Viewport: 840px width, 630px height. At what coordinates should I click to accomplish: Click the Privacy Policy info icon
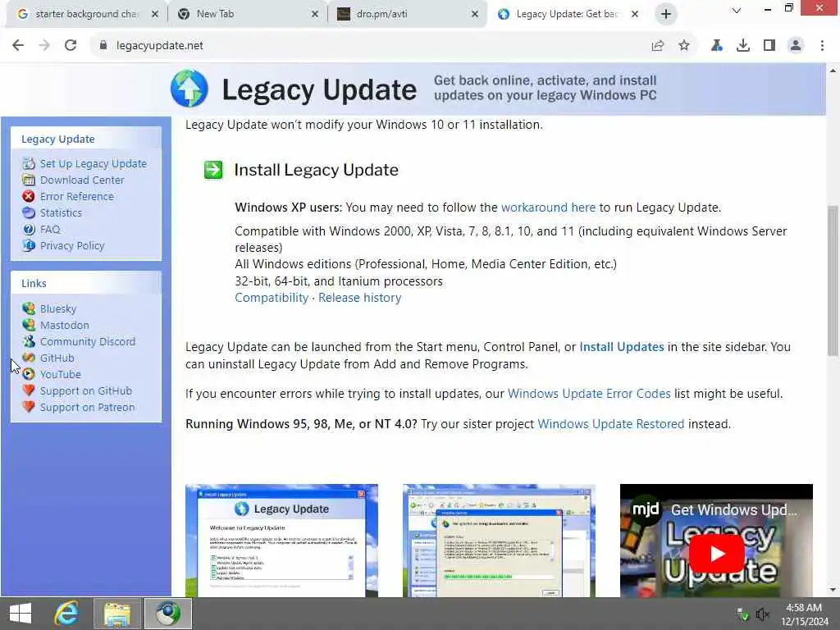(x=29, y=245)
